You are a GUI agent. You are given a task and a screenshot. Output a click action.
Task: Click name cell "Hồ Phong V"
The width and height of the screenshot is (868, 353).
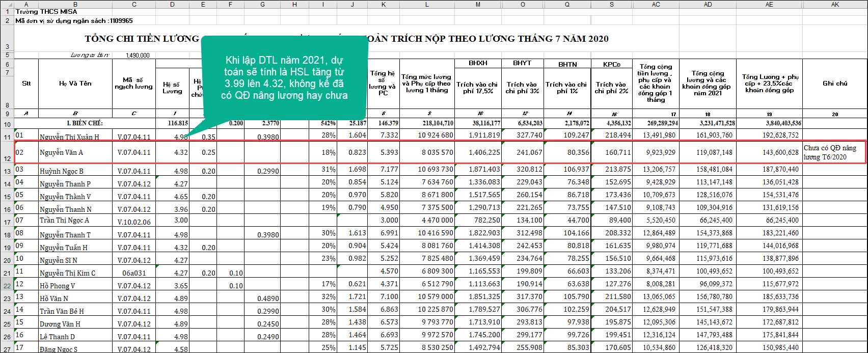tap(75, 284)
